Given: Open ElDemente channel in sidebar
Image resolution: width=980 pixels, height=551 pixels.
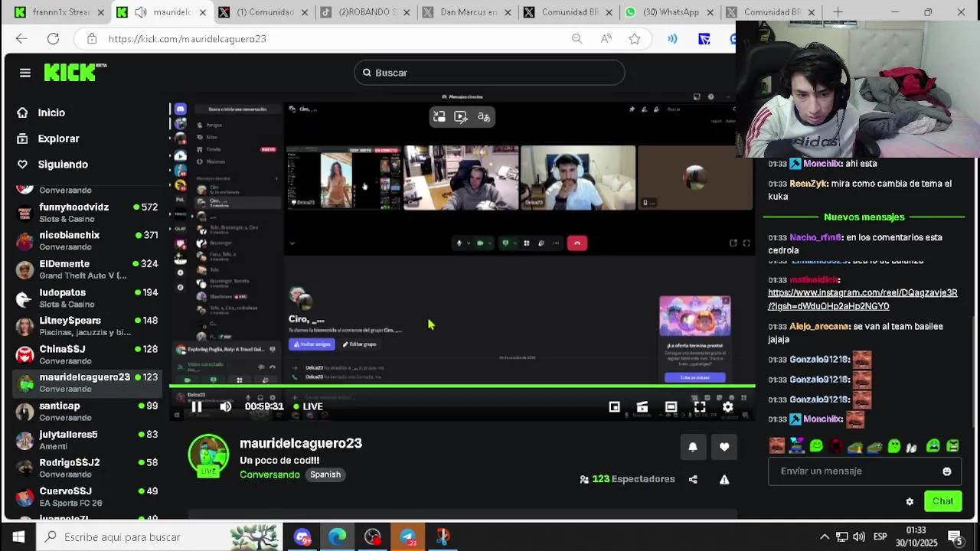Looking at the screenshot, I should (x=87, y=269).
